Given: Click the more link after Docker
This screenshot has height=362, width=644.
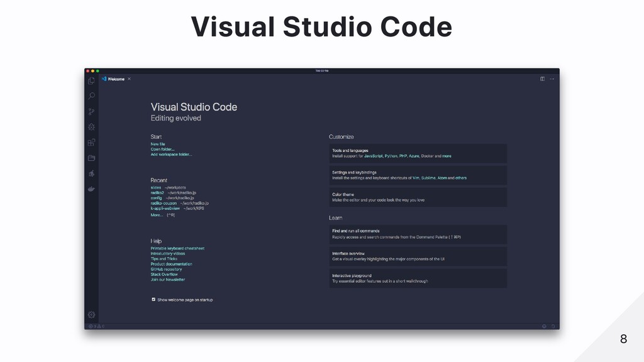Looking at the screenshot, I should pyautogui.click(x=447, y=156).
